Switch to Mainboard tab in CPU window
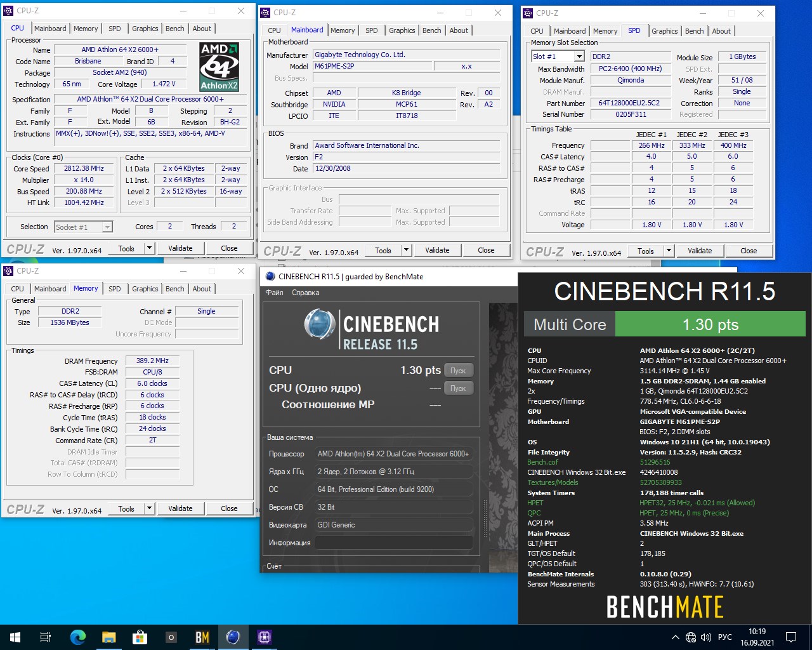 coord(50,29)
